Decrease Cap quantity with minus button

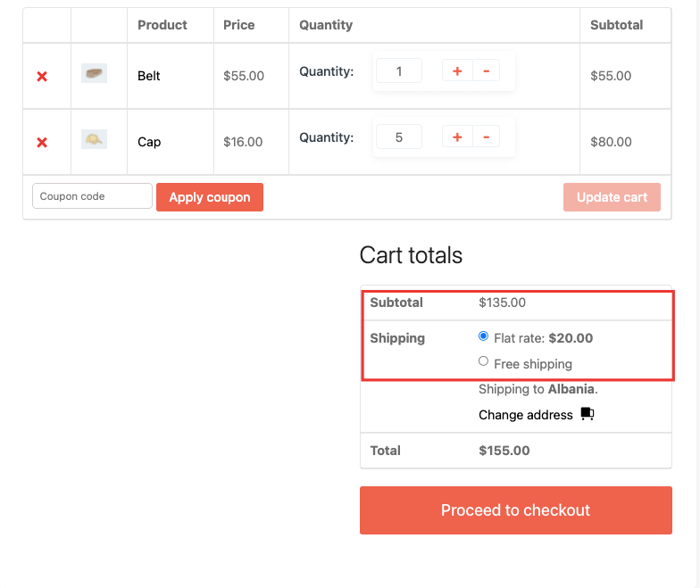[486, 137]
